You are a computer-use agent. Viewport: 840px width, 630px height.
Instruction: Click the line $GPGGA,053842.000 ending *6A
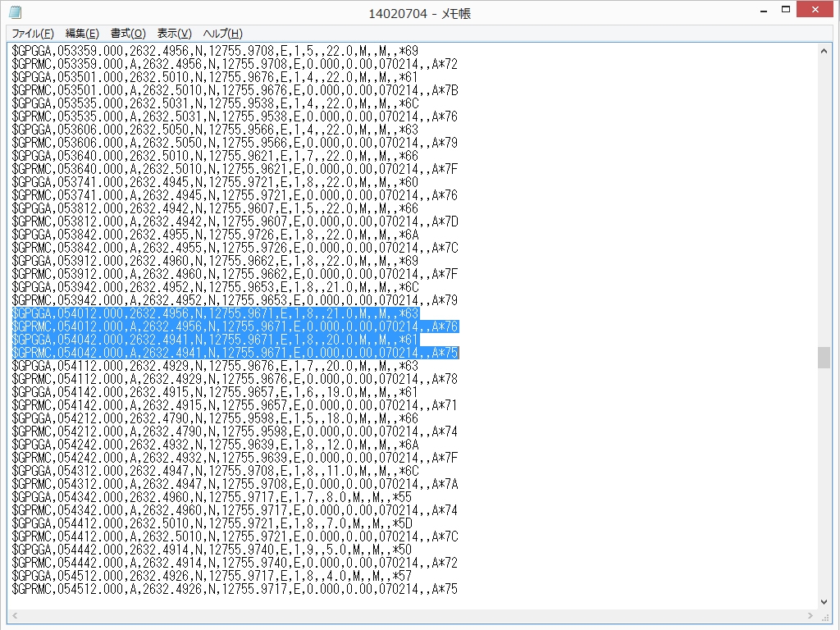(x=216, y=235)
